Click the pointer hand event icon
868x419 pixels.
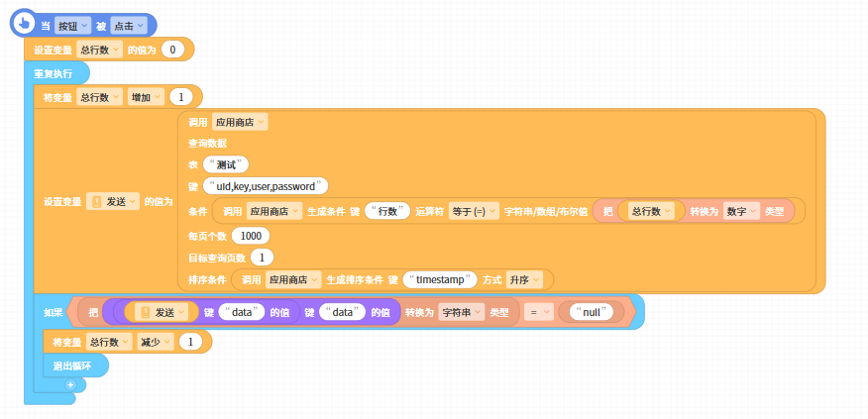click(22, 22)
